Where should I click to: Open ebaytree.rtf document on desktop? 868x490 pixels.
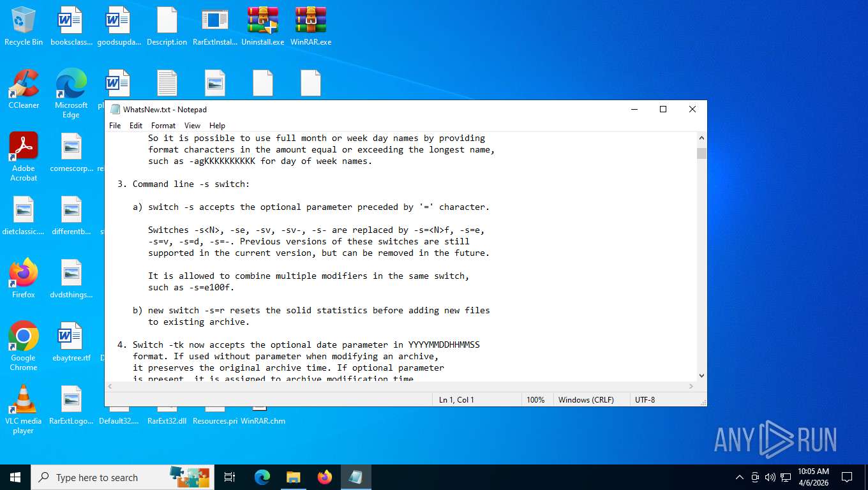(x=71, y=342)
